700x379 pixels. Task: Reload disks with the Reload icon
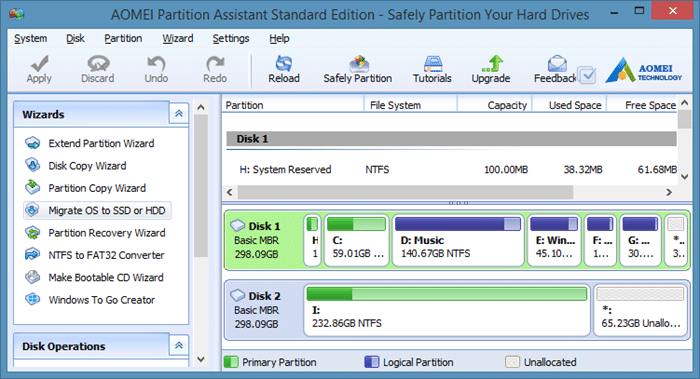(x=284, y=63)
